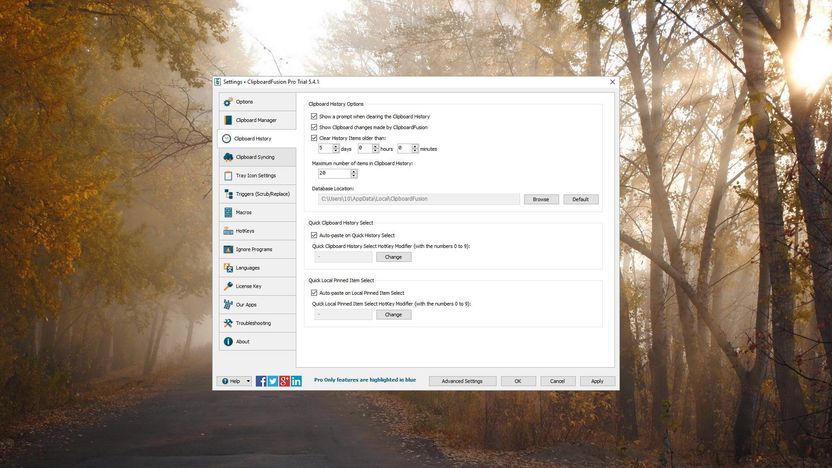Switch to the Troubleshooting tab

(x=257, y=323)
